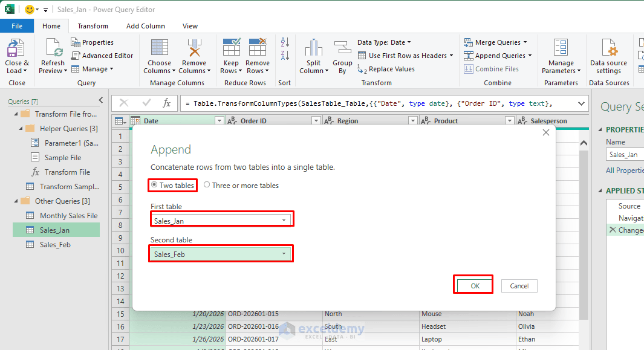Click the Combine Files command
The width and height of the screenshot is (644, 350).
(491, 69)
